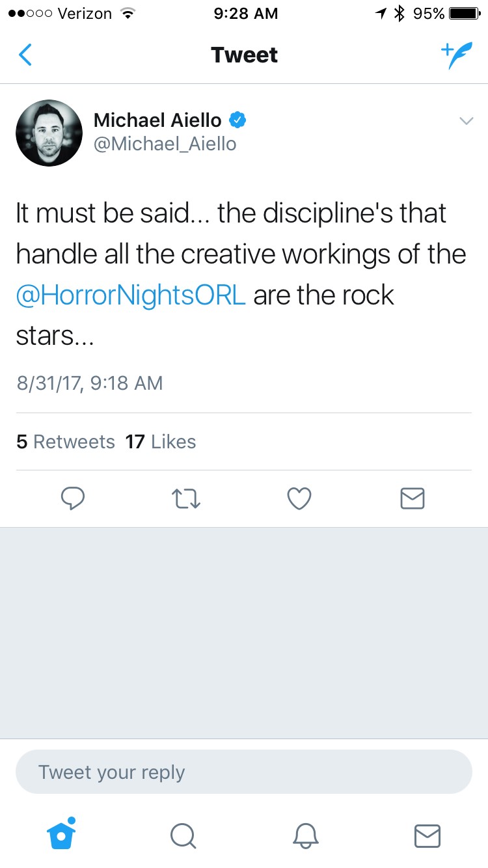Screen dimensions: 488x868
Task: Open the Messages tab in bottom bar
Action: point(427,835)
